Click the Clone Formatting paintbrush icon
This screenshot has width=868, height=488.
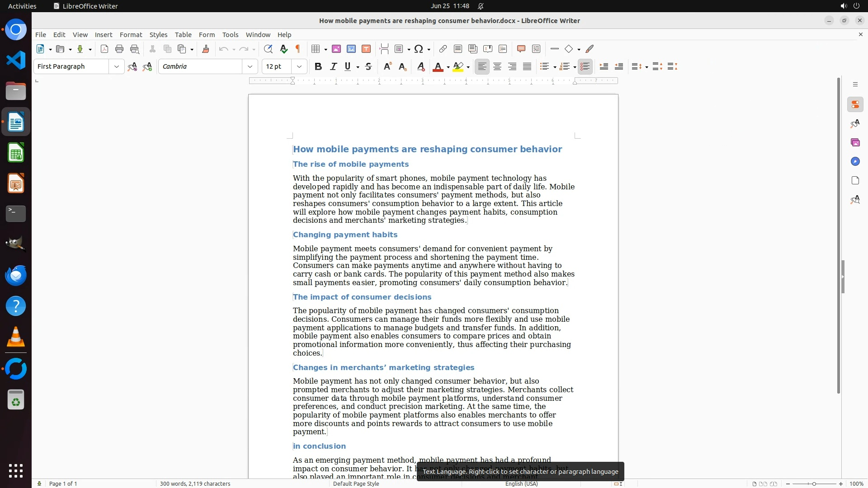point(206,49)
